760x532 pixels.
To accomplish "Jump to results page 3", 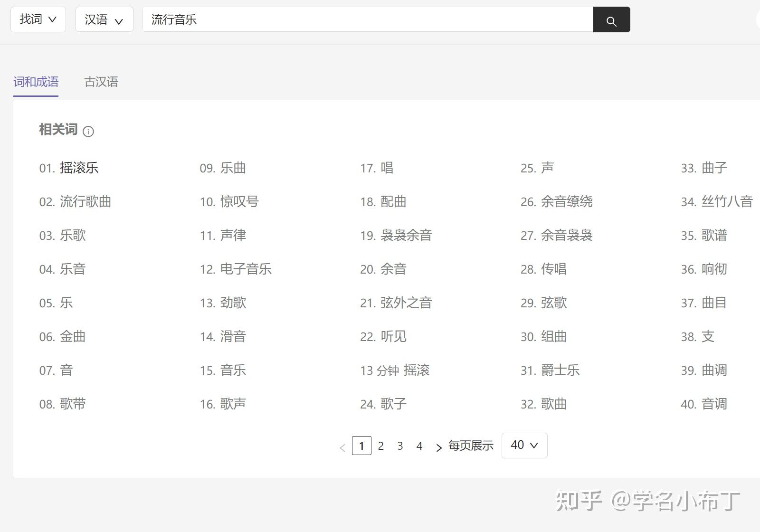I will 400,446.
